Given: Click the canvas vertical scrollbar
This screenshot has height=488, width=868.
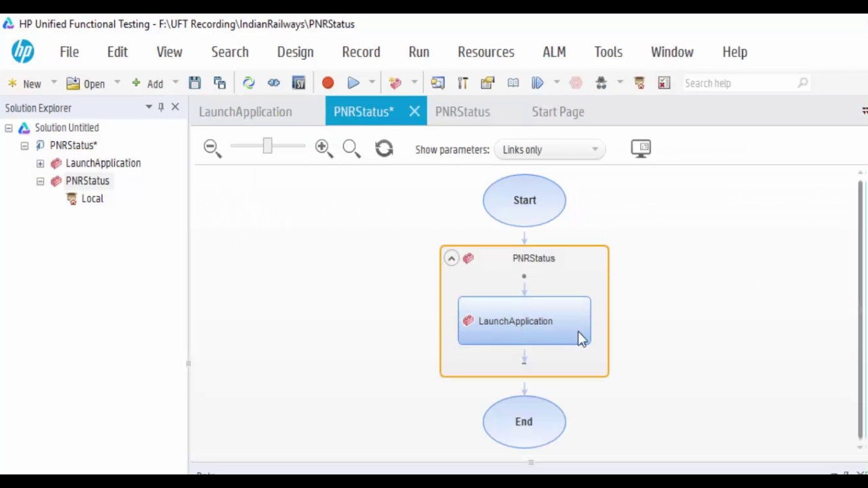Looking at the screenshot, I should [861, 309].
